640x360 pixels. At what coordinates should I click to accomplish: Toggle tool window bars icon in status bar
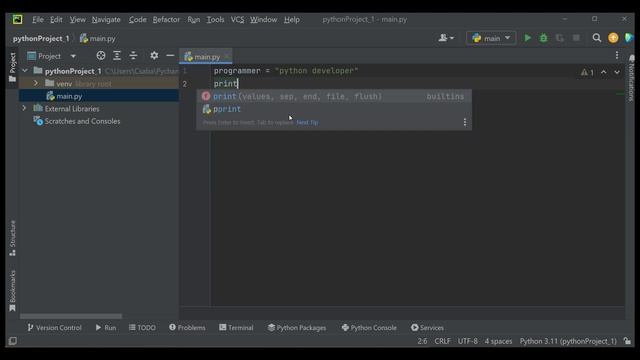pos(13,341)
